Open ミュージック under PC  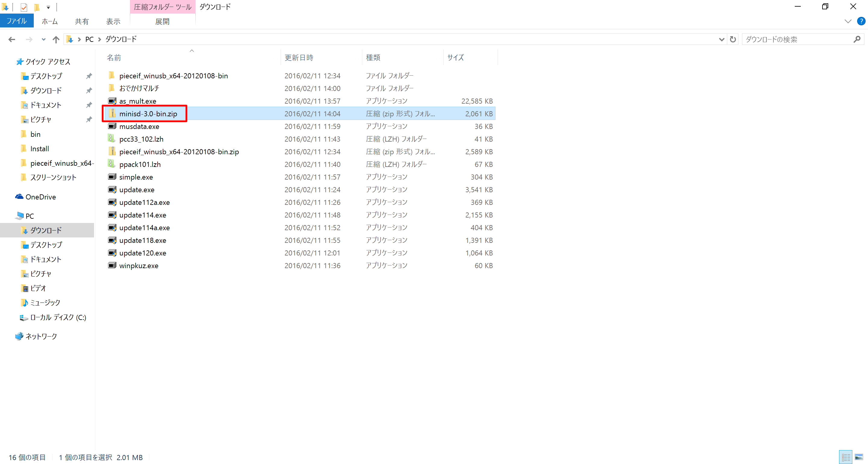[x=45, y=303]
